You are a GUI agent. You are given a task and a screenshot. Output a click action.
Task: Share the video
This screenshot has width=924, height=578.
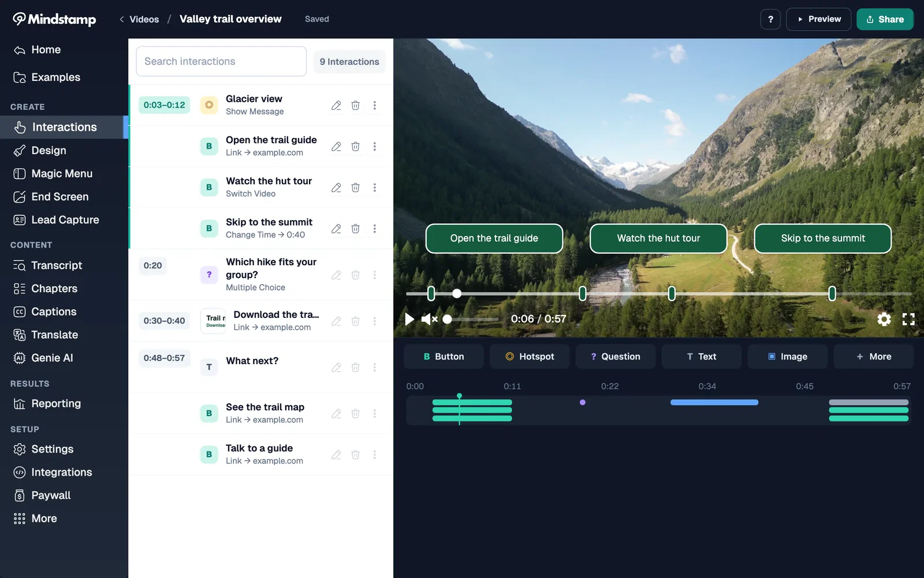(x=885, y=19)
